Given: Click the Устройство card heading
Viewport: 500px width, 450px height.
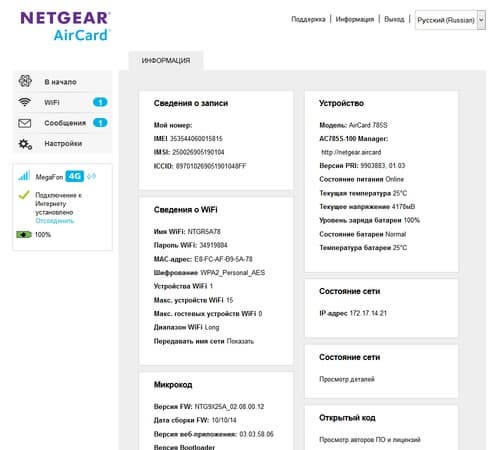Looking at the screenshot, I should coord(341,103).
